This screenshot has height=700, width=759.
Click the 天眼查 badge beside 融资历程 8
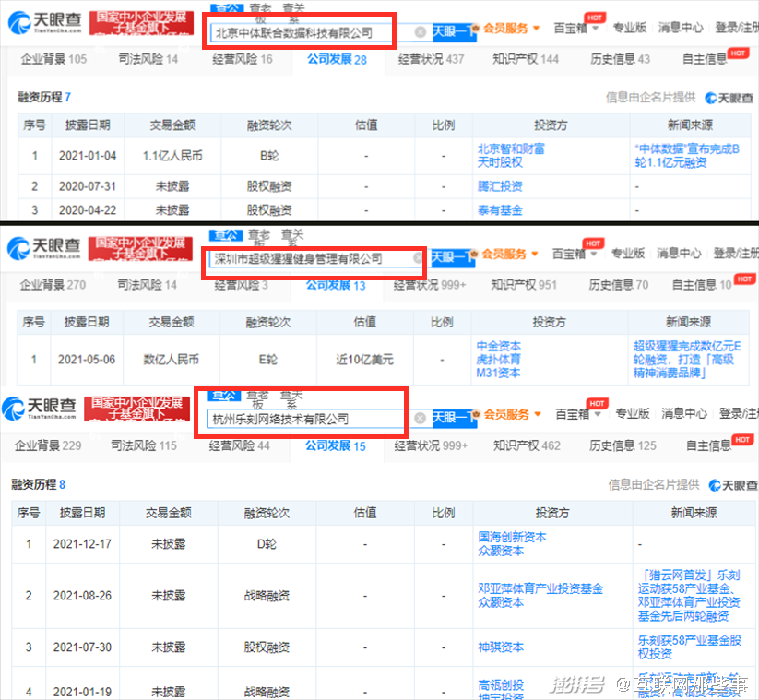click(x=732, y=485)
